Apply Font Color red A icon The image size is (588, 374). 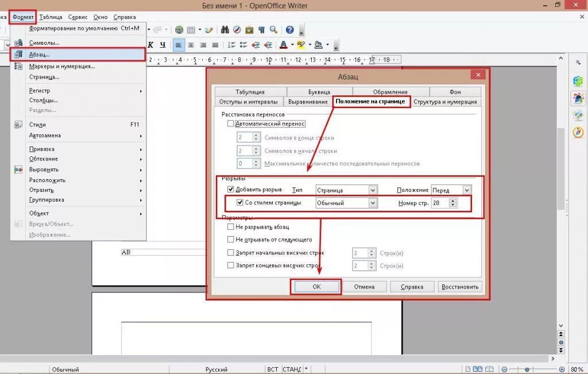[x=284, y=45]
